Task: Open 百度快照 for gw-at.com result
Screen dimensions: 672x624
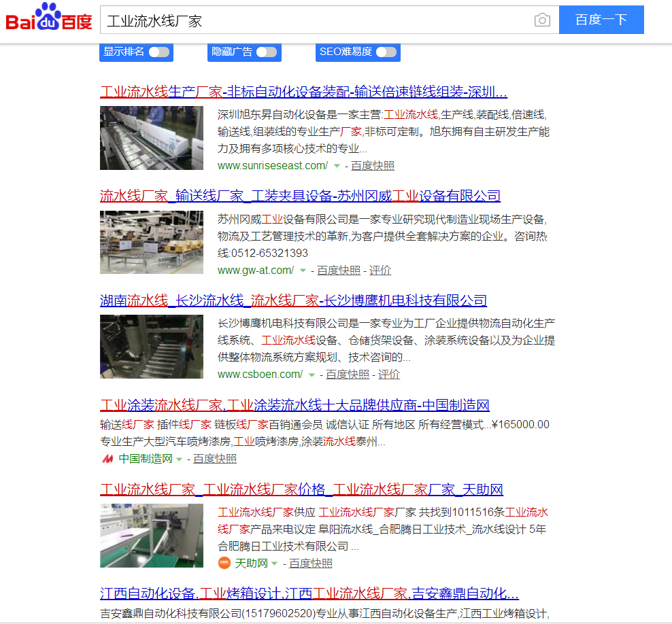Action: (x=339, y=271)
